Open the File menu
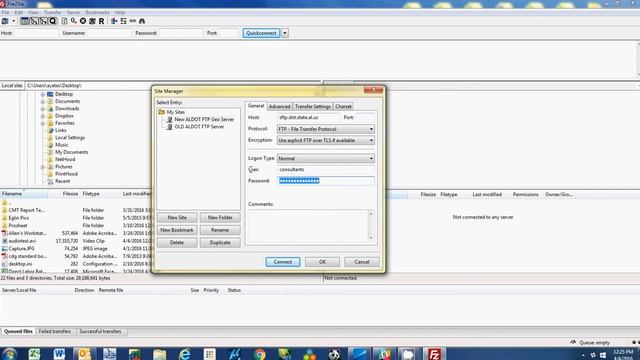640x360 pixels. click(5, 13)
